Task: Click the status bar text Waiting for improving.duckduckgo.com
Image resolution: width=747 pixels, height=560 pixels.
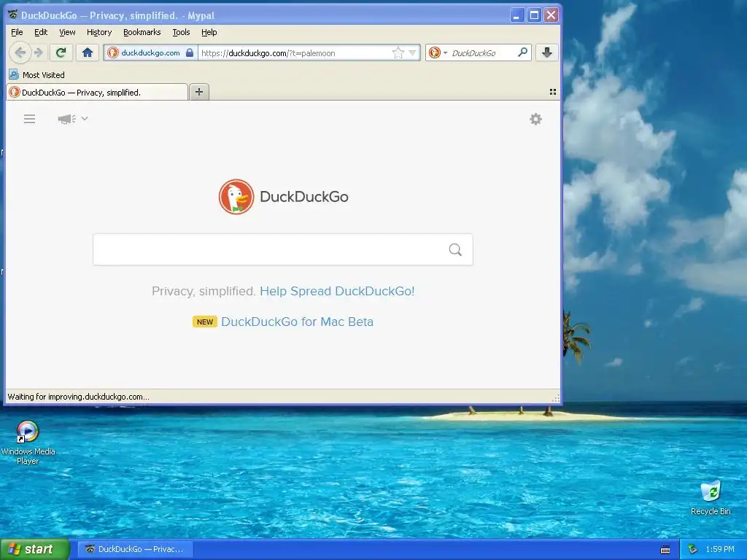Action: [78, 397]
